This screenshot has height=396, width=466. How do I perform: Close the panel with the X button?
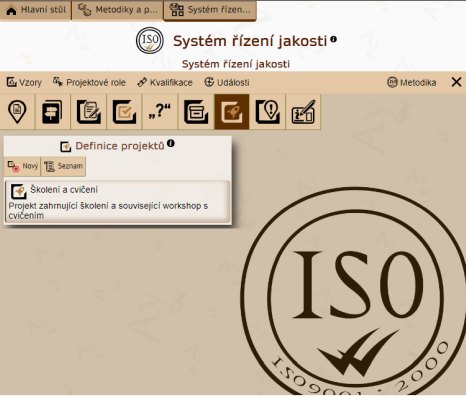point(456,82)
